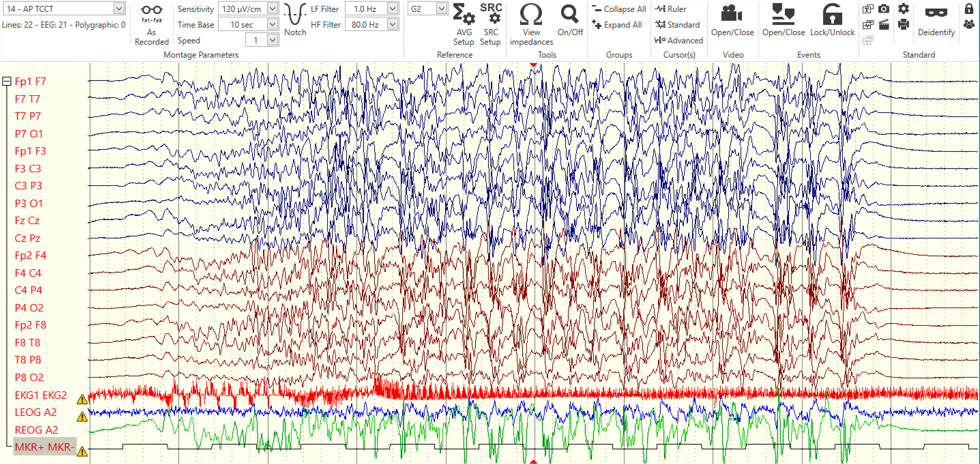Collapse the Fp1 F7 channel tree
This screenshot has height=464, width=980.
coord(7,81)
